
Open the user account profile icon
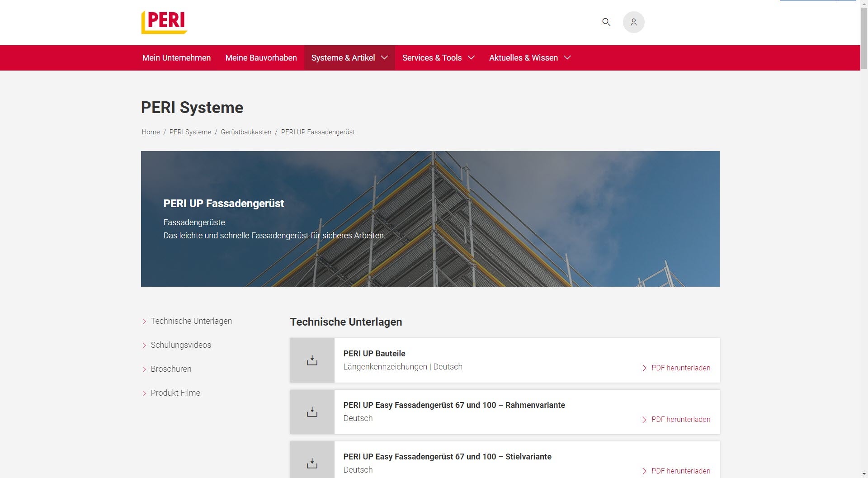[633, 22]
